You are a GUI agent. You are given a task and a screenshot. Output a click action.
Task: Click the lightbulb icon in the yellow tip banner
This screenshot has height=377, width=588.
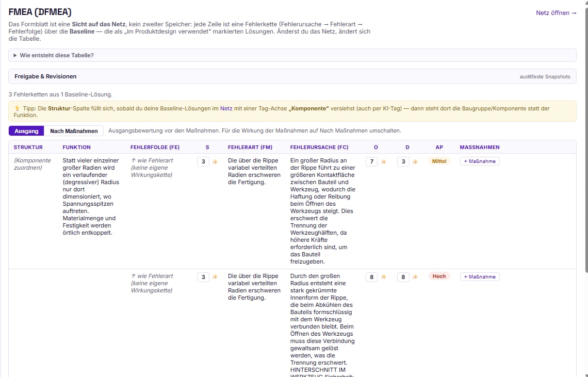[x=17, y=108]
